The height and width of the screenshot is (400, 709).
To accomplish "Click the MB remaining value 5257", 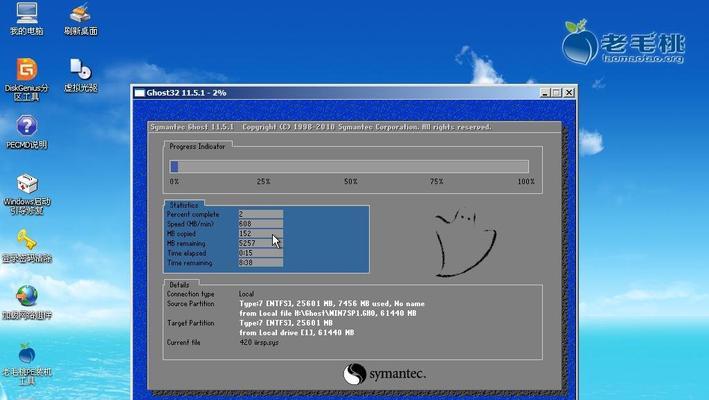I will (x=260, y=243).
